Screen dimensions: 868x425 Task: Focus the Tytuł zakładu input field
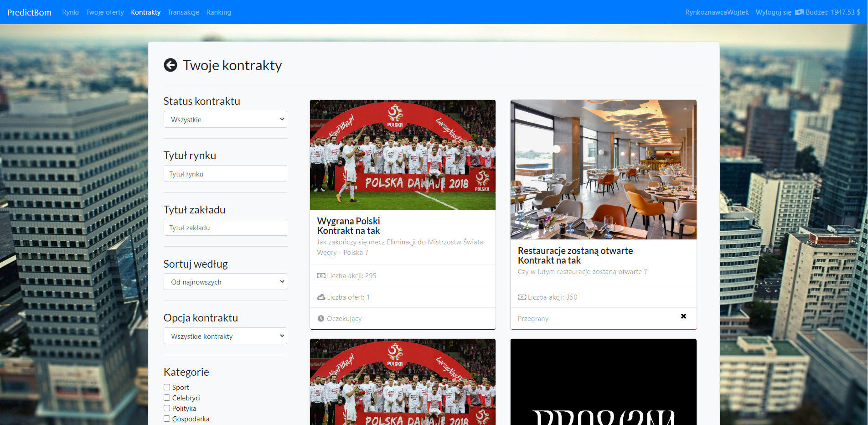(x=225, y=228)
